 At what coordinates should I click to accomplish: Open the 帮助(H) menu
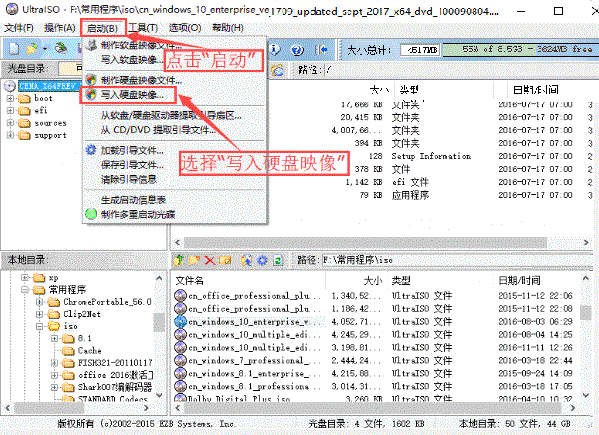[x=228, y=28]
